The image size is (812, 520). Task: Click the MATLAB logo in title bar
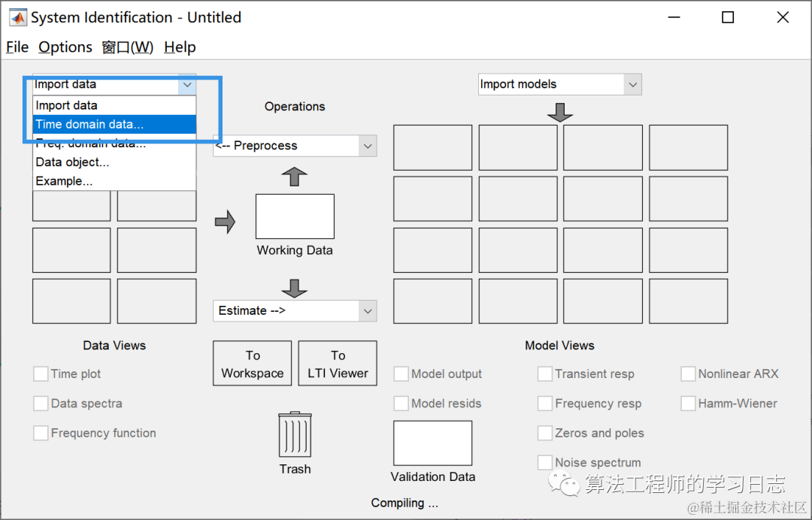pyautogui.click(x=17, y=17)
